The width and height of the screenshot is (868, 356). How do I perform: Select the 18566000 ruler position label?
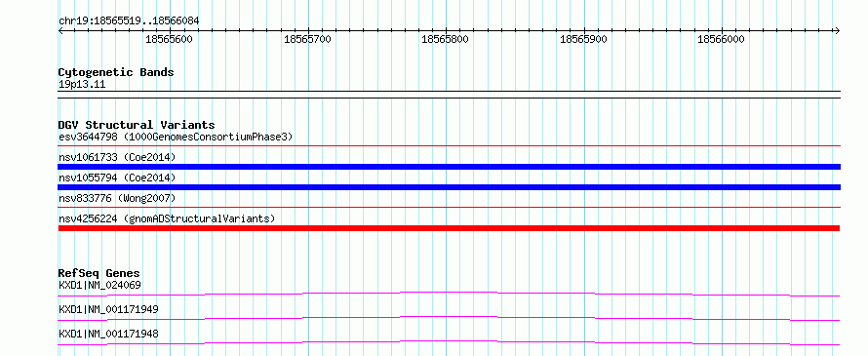(722, 39)
